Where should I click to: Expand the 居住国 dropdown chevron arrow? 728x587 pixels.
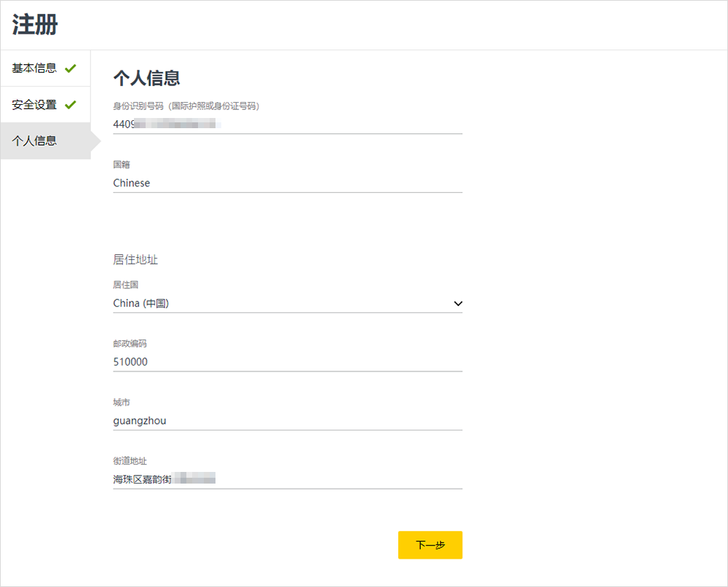pos(457,303)
